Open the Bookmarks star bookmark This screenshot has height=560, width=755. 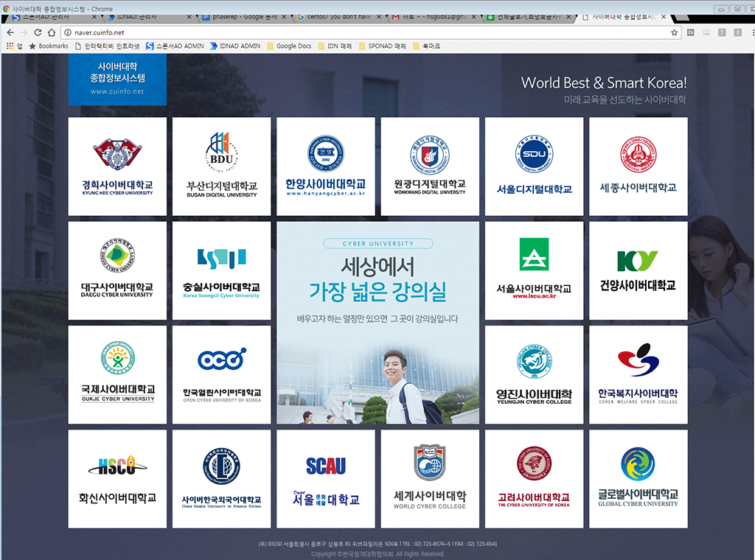pyautogui.click(x=49, y=46)
